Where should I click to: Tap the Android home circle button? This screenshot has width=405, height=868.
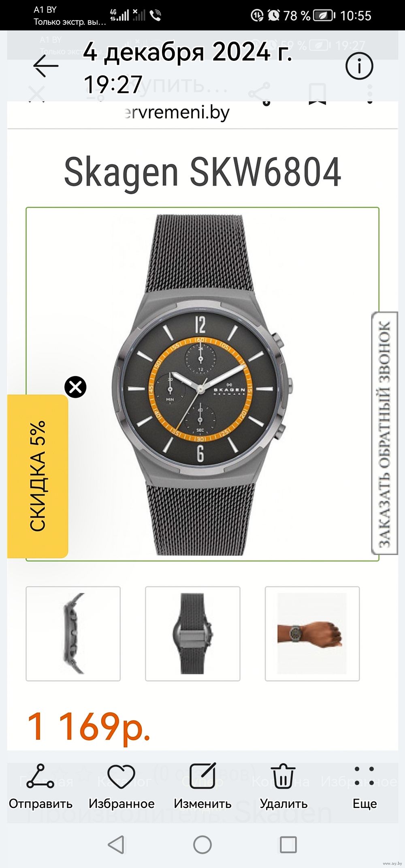click(202, 845)
